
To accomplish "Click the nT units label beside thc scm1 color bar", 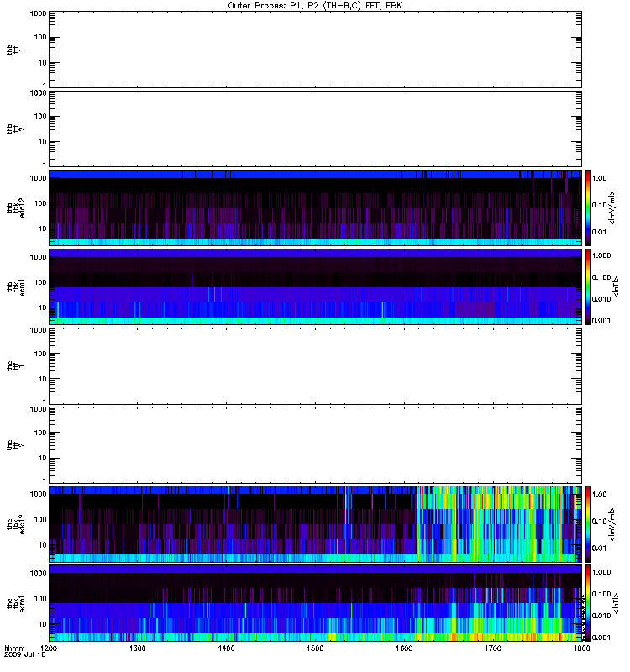I will click(x=616, y=603).
